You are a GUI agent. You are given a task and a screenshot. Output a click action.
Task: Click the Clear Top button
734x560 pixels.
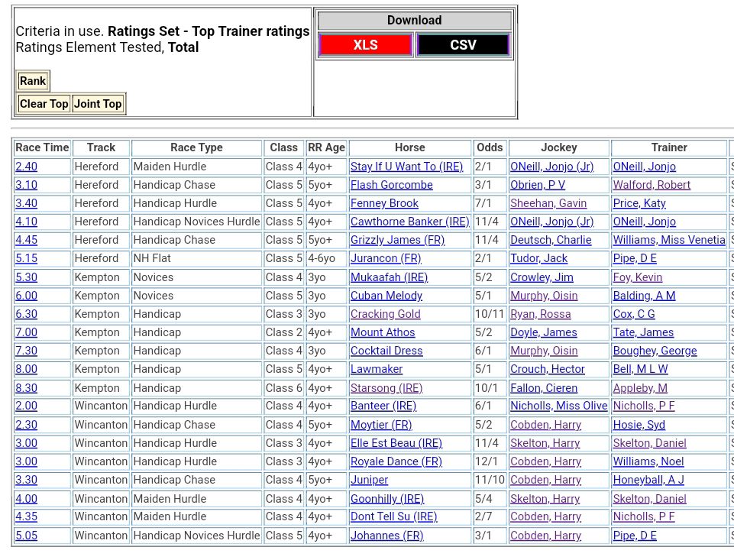coord(44,104)
